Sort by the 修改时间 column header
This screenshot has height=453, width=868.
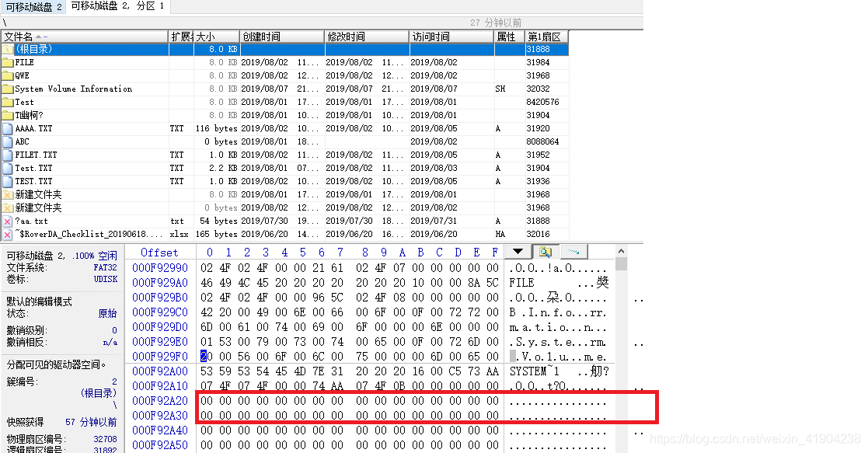pos(367,37)
